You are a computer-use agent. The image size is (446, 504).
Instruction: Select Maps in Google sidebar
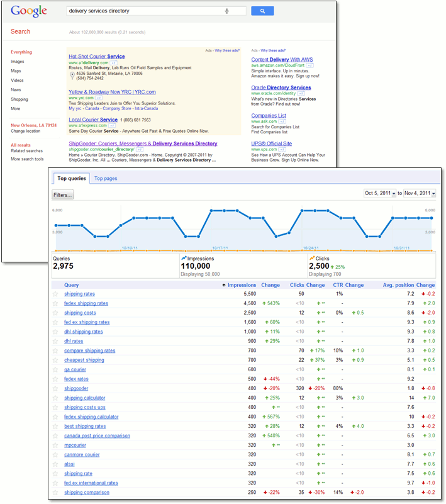point(16,71)
